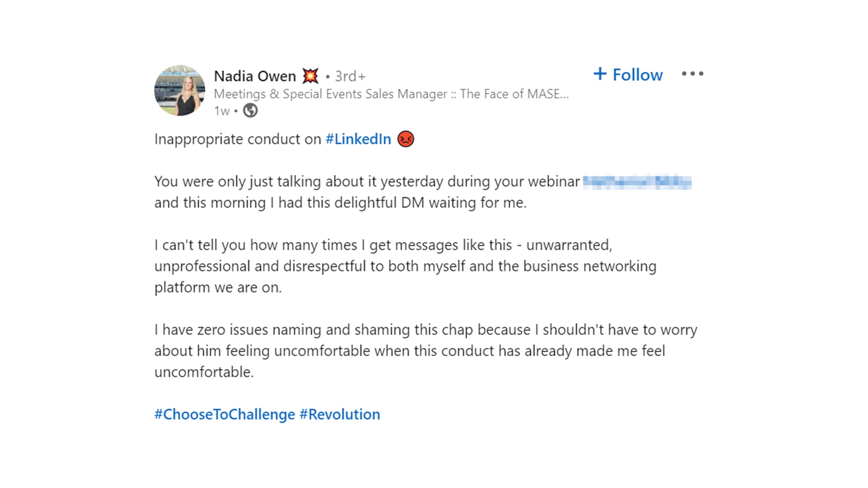Open the three-dot post options menu
The image size is (868, 488).
coord(693,74)
